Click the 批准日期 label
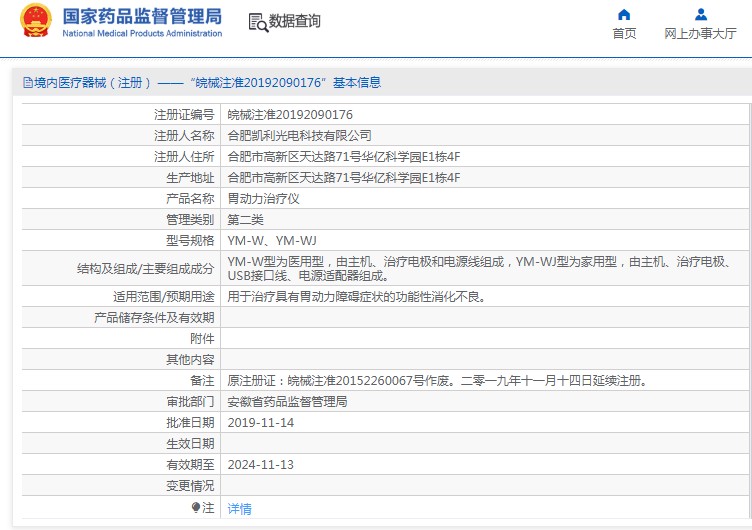This screenshot has height=530, width=752. tap(190, 423)
